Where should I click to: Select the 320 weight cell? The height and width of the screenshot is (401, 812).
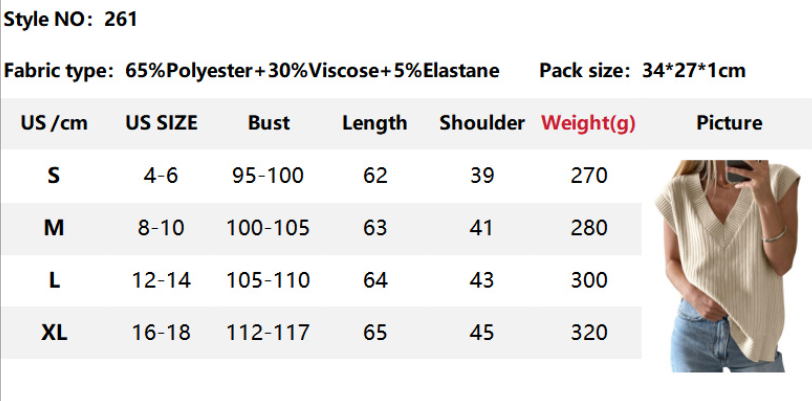(x=588, y=332)
